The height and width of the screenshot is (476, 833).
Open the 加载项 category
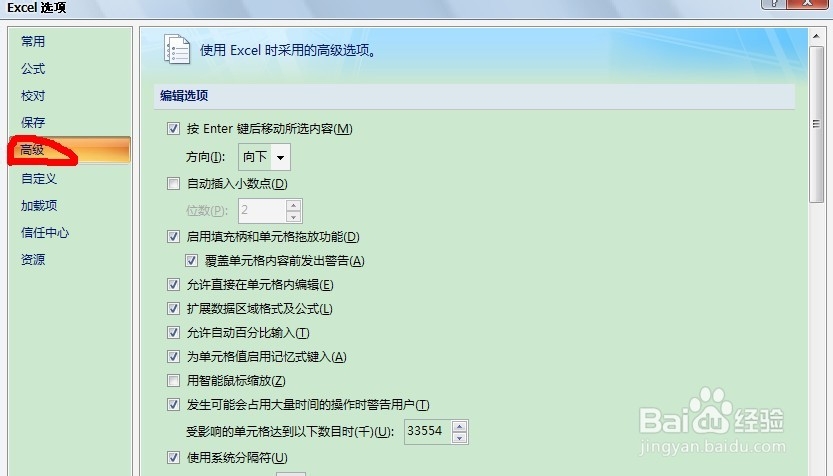[39, 206]
